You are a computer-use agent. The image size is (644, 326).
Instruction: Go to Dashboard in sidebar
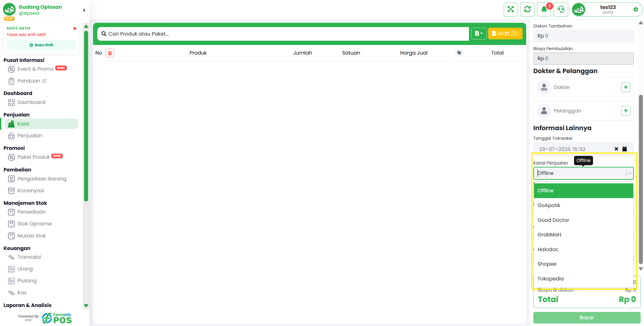click(41, 102)
